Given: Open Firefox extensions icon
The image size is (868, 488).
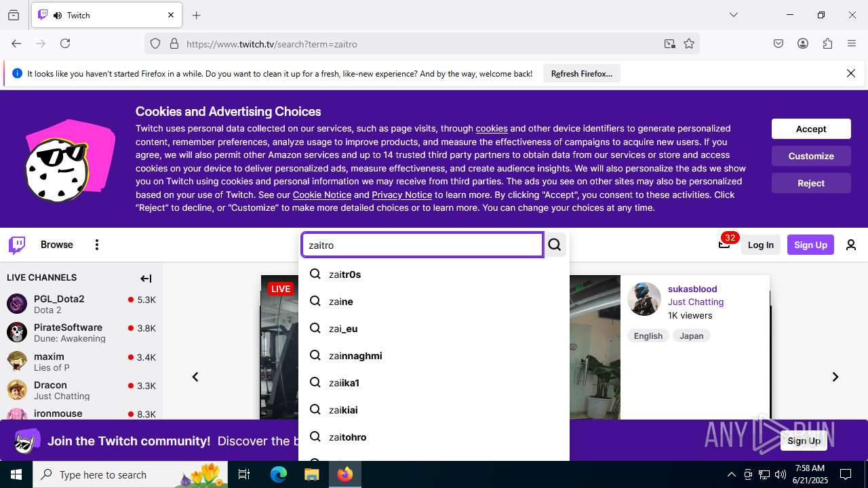Looking at the screenshot, I should click(827, 43).
